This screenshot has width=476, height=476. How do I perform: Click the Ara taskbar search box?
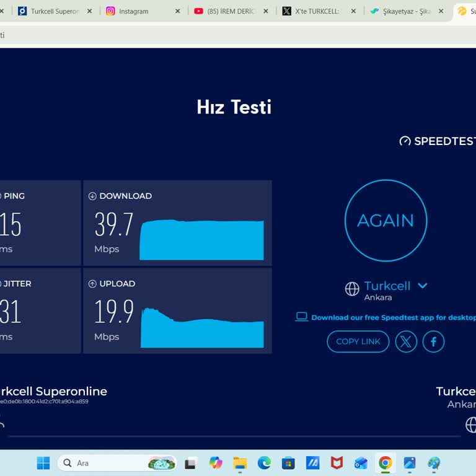click(117, 463)
